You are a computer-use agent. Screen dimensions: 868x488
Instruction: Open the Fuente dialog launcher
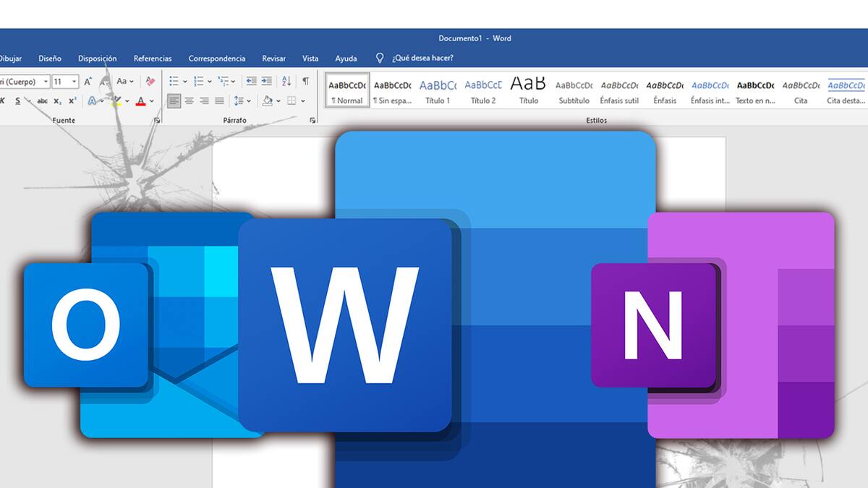pyautogui.click(x=157, y=120)
